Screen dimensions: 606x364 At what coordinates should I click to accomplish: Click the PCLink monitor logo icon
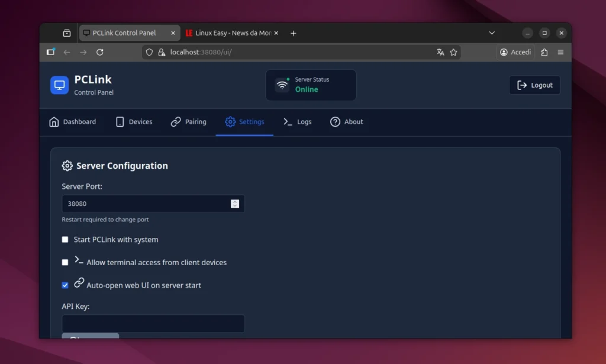click(x=59, y=85)
